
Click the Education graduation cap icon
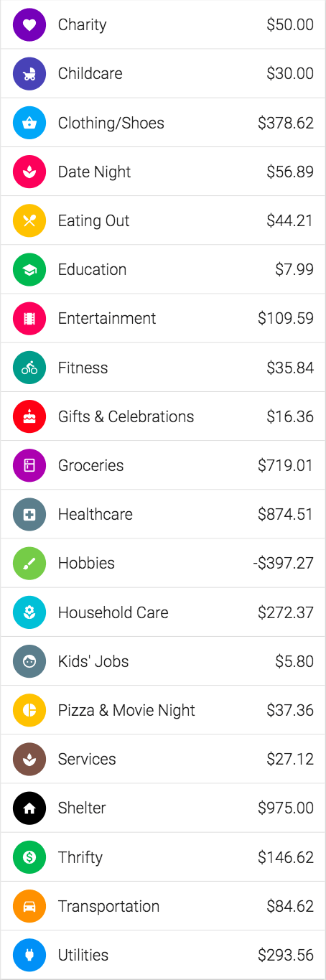29,269
